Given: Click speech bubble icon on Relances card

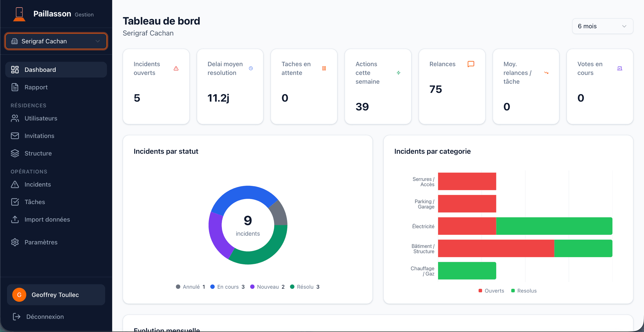Looking at the screenshot, I should tap(471, 64).
